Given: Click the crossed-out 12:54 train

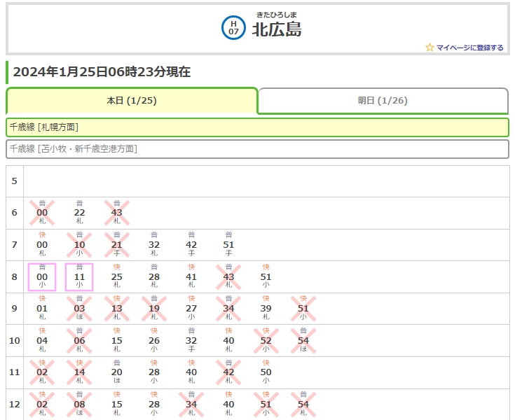Looking at the screenshot, I should pyautogui.click(x=303, y=404).
